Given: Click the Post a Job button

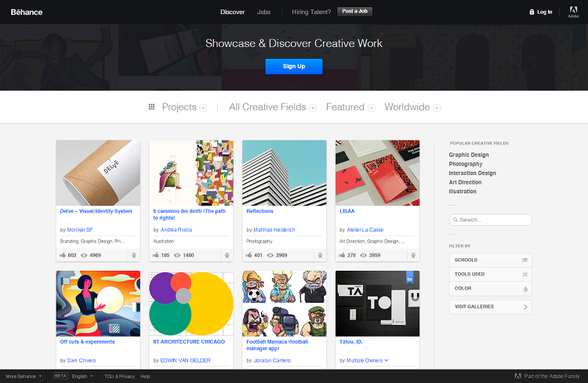Looking at the screenshot, I should [x=354, y=12].
